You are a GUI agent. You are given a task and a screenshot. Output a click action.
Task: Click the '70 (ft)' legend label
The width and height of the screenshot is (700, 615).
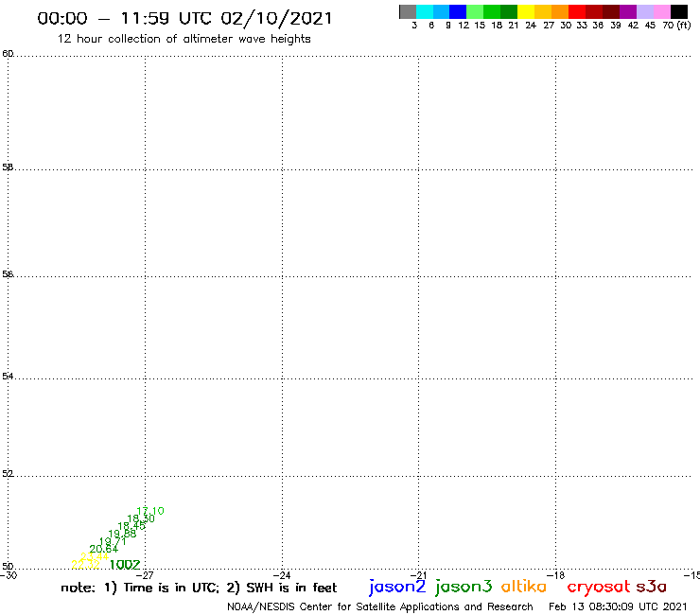[676, 26]
